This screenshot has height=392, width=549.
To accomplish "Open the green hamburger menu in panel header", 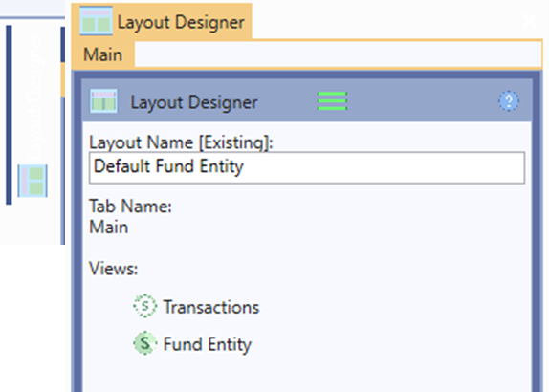I will click(332, 101).
